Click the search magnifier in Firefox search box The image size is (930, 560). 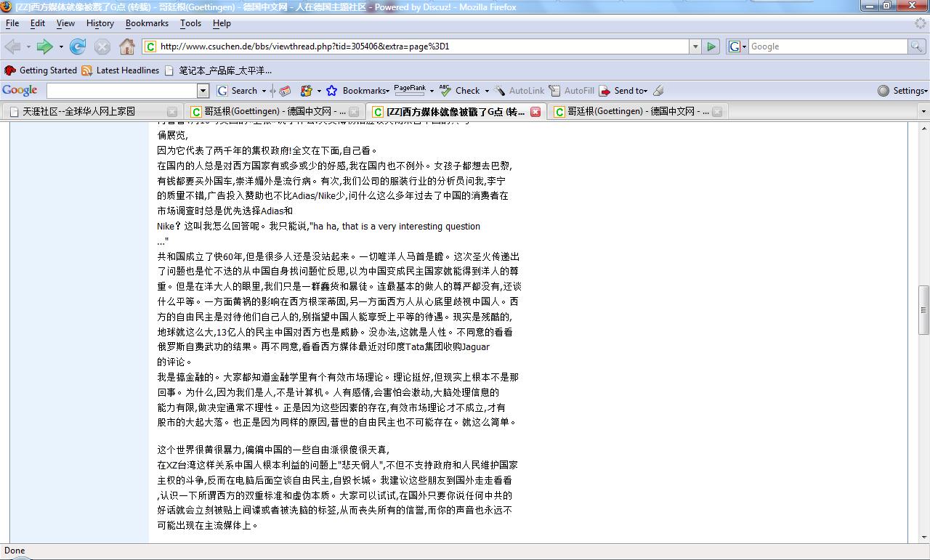tap(918, 46)
